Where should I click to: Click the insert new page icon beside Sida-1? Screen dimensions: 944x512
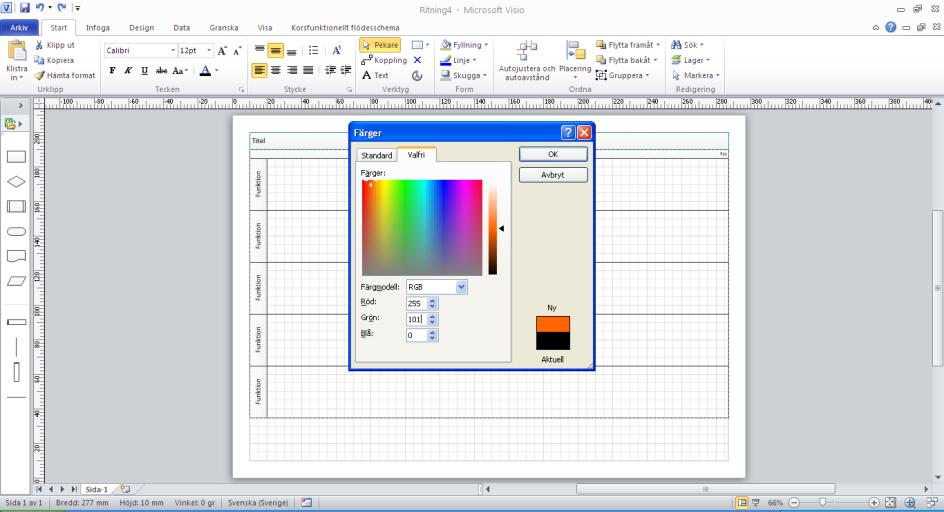(x=125, y=489)
